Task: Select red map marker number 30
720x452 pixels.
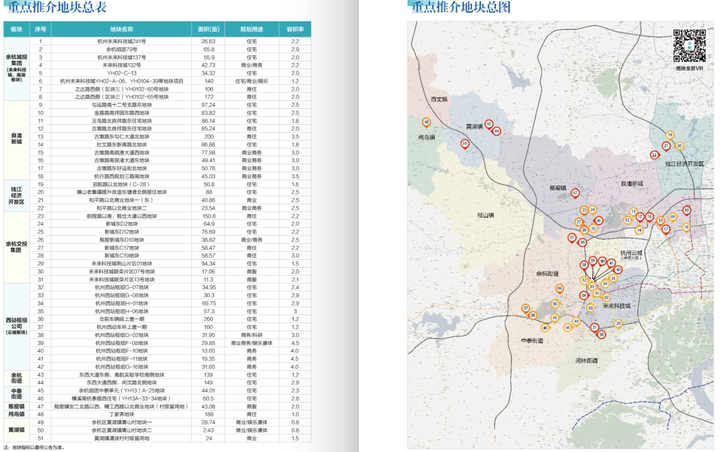Action: coord(601,334)
